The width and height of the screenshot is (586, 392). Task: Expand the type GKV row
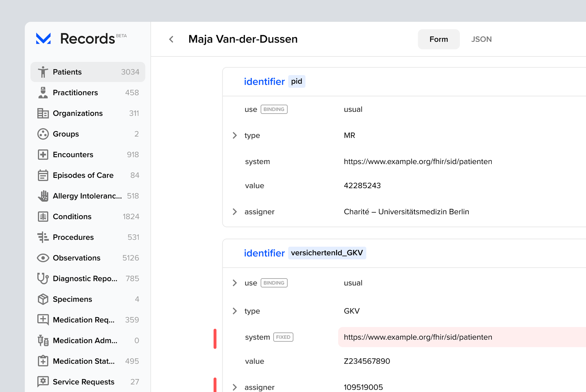[x=234, y=311]
